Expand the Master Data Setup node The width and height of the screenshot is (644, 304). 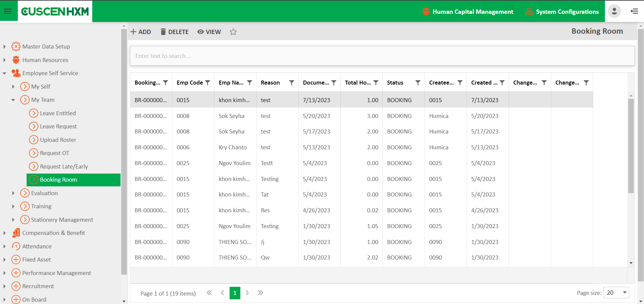point(4,47)
